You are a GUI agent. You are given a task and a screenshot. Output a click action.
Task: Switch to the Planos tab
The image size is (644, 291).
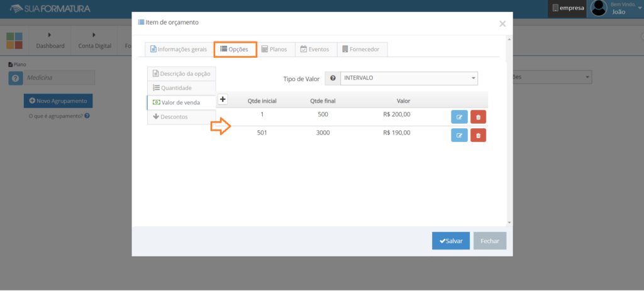coord(274,49)
